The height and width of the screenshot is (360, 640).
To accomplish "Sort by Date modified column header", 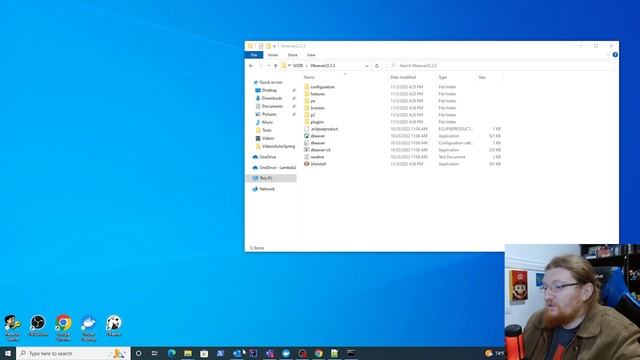I will [403, 77].
